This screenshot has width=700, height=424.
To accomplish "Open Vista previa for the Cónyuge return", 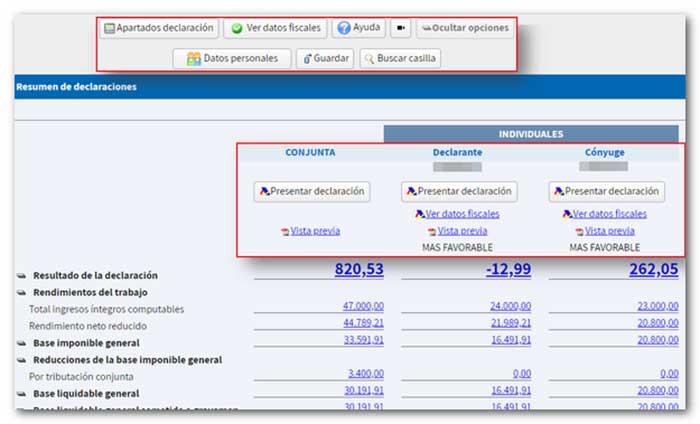I will (605, 231).
